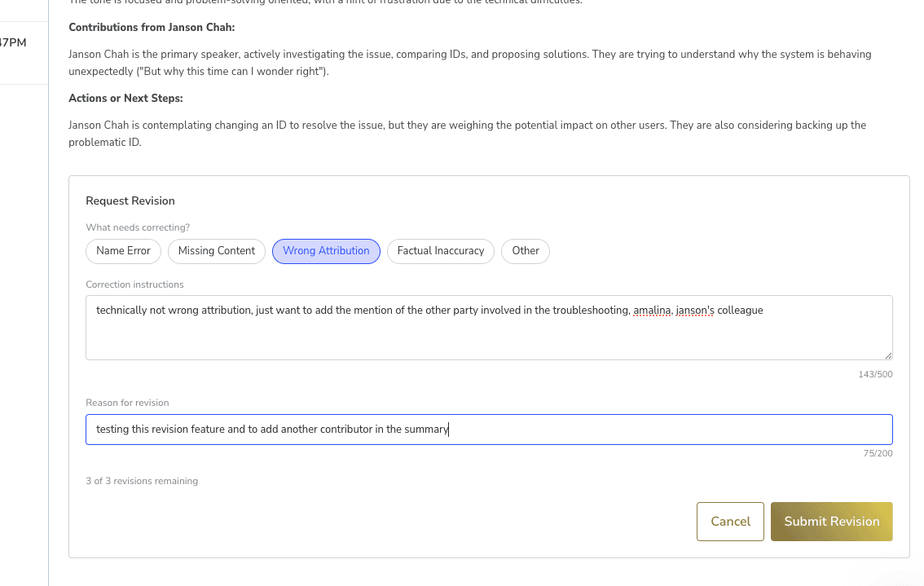Viewport: 924px width, 586px height.
Task: Click the Actions or Next Steps heading
Action: (125, 99)
